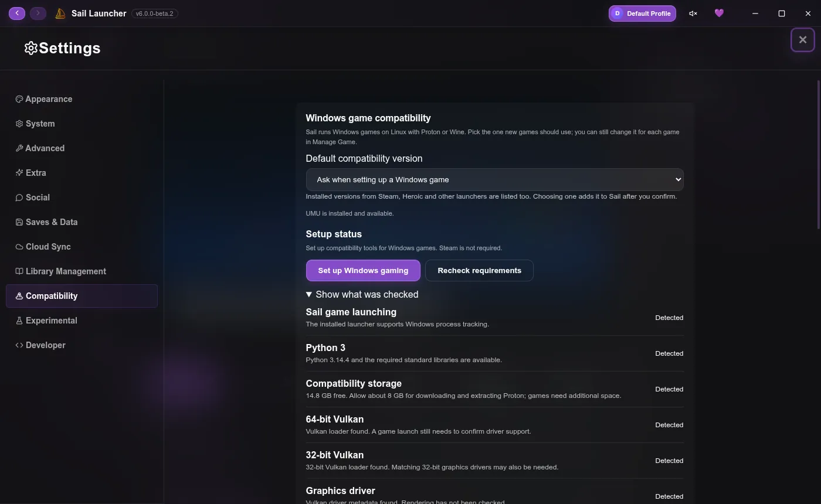821x504 pixels.
Task: Open Library Management settings
Action: pyautogui.click(x=82, y=271)
